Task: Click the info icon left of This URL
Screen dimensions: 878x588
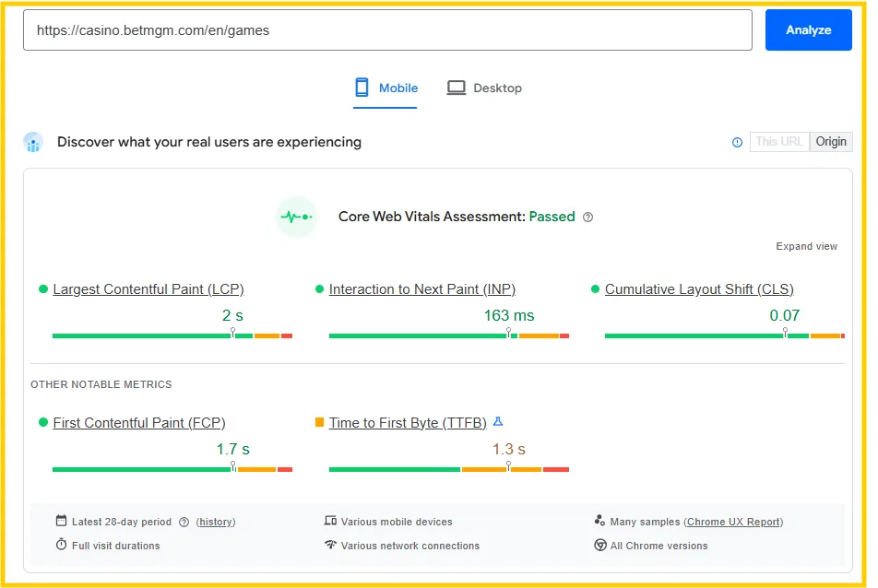Action: (737, 142)
